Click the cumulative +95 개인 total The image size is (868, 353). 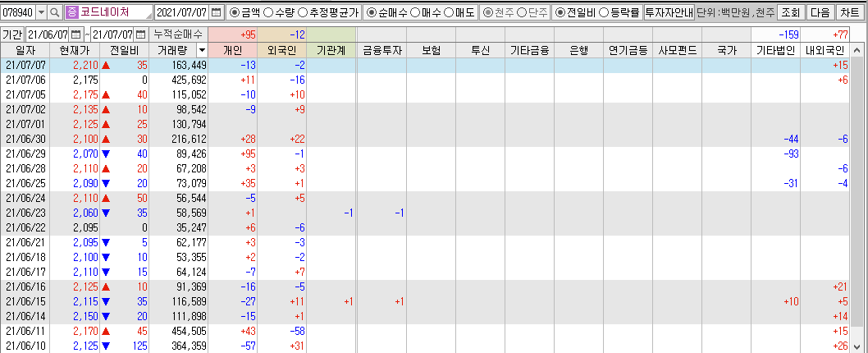tap(247, 35)
